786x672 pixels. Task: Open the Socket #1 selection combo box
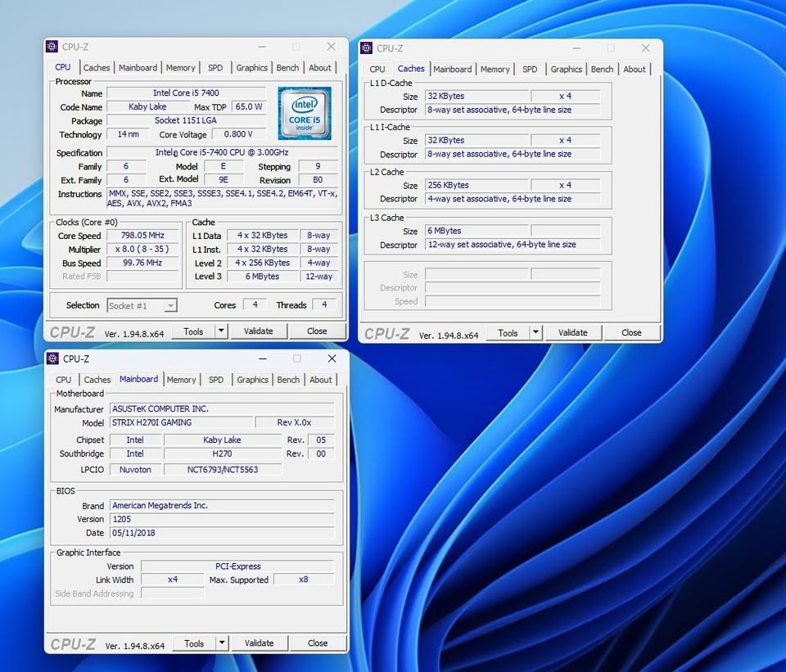click(x=142, y=305)
